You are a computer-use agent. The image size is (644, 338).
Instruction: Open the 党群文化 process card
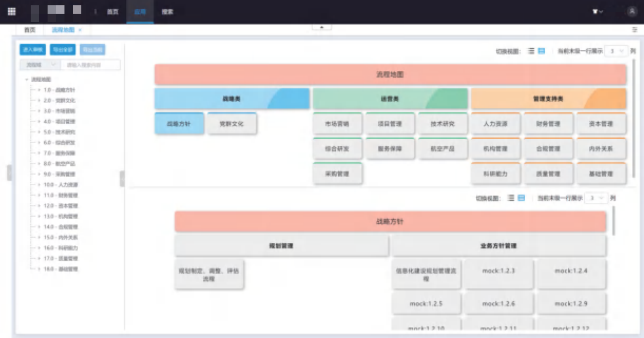point(231,123)
